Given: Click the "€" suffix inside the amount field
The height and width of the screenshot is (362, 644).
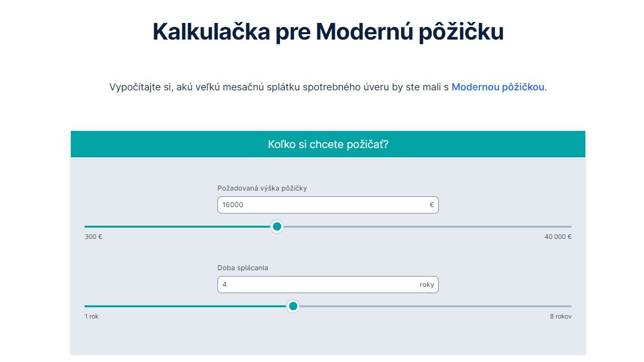Looking at the screenshot, I should coord(431,205).
